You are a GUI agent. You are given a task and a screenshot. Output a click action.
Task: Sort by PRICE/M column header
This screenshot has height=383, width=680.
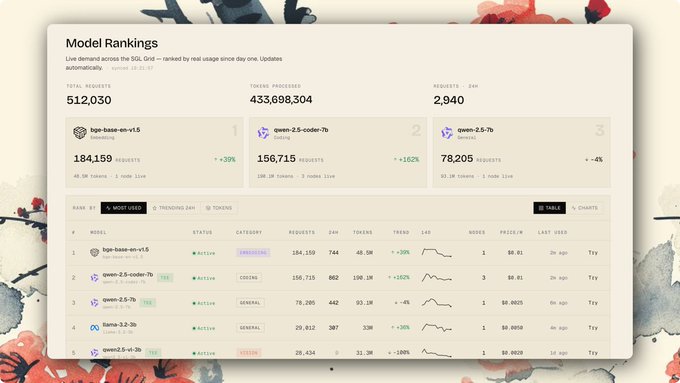point(511,232)
